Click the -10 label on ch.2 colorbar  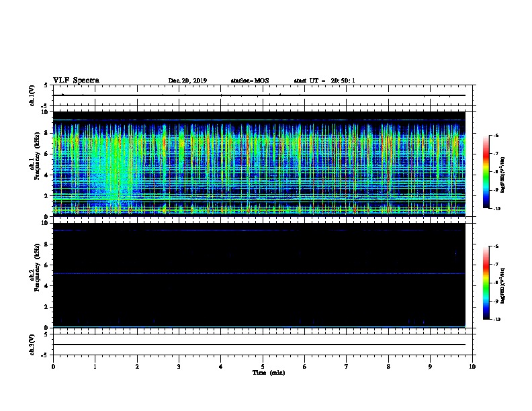pos(496,319)
